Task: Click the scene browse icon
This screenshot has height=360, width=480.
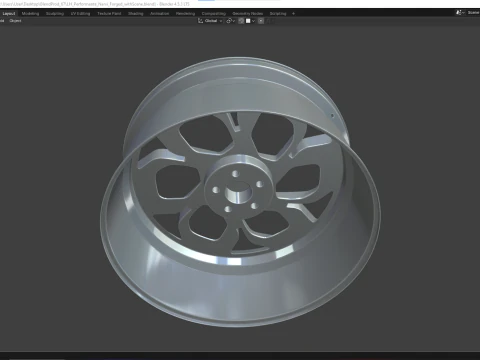Action: 460,13
